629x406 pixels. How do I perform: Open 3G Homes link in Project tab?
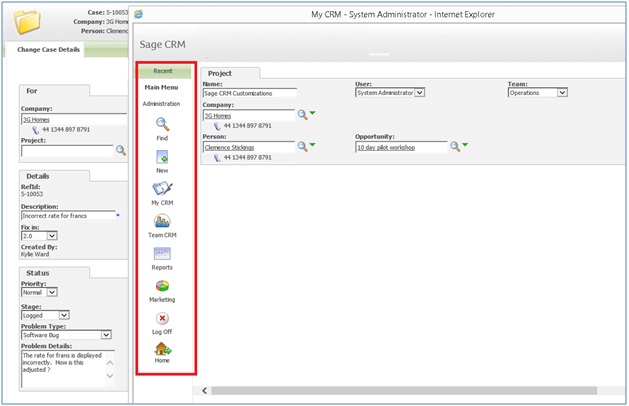click(x=218, y=116)
